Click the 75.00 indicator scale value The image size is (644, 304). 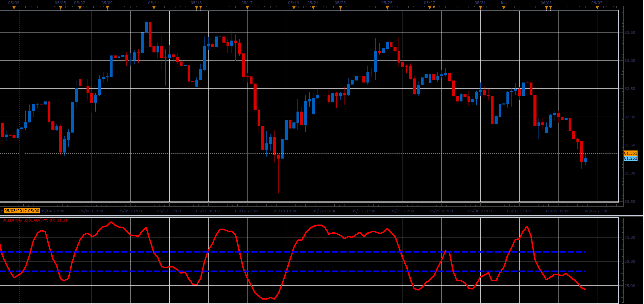630,237
